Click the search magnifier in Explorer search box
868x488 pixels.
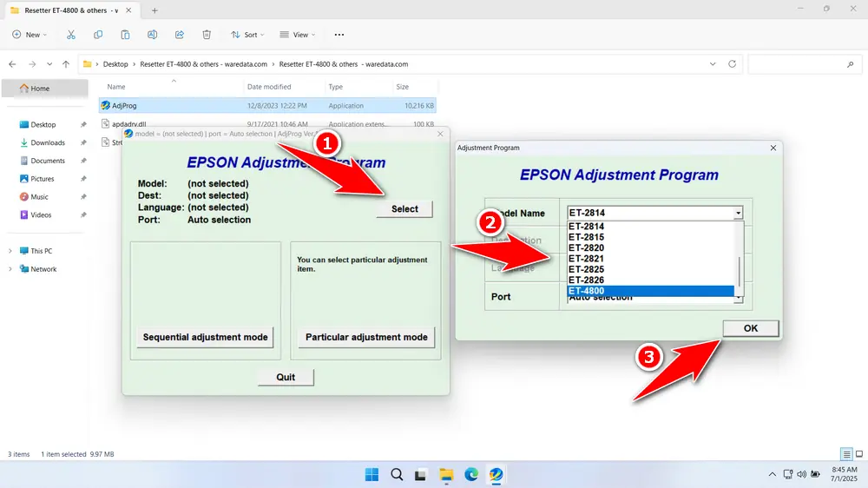[x=851, y=64]
